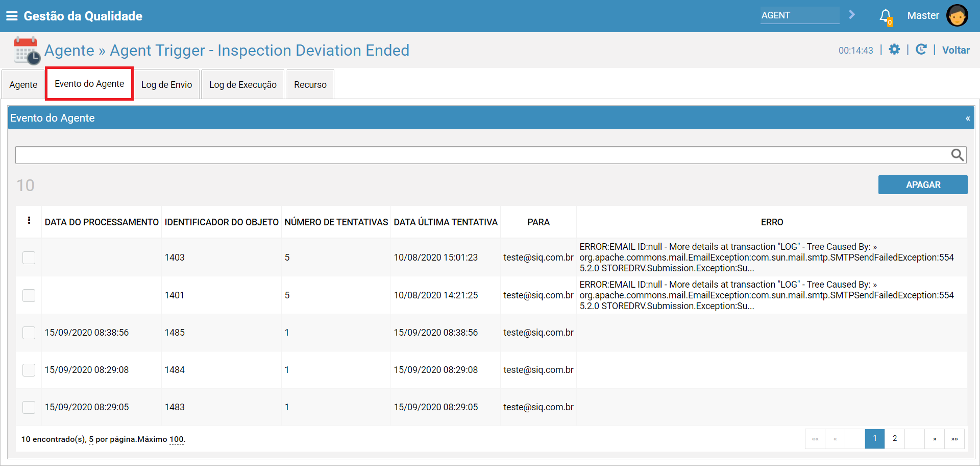Click the error text of row 1403

pyautogui.click(x=767, y=257)
